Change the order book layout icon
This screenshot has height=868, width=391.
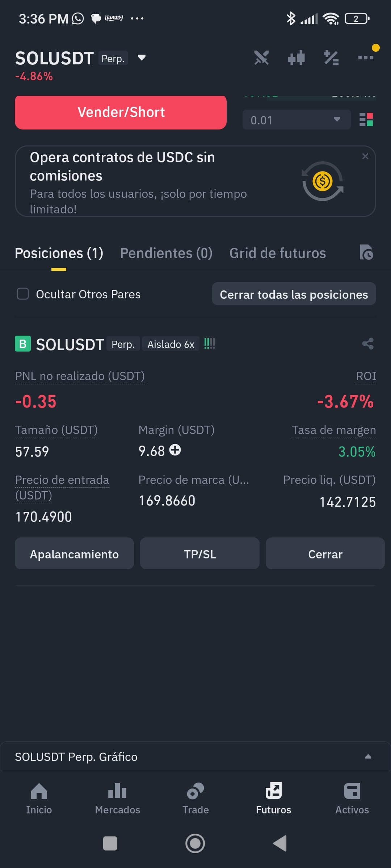coord(366,120)
